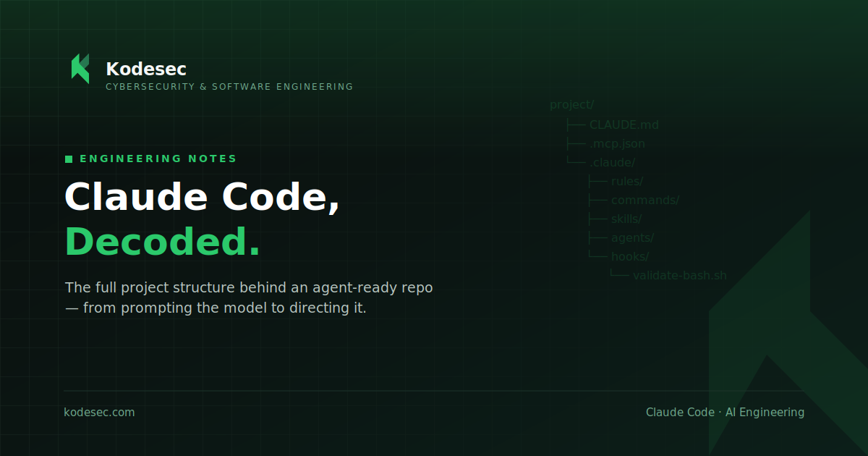Select the .claude/ folder
The height and width of the screenshot is (456, 868).
click(612, 162)
